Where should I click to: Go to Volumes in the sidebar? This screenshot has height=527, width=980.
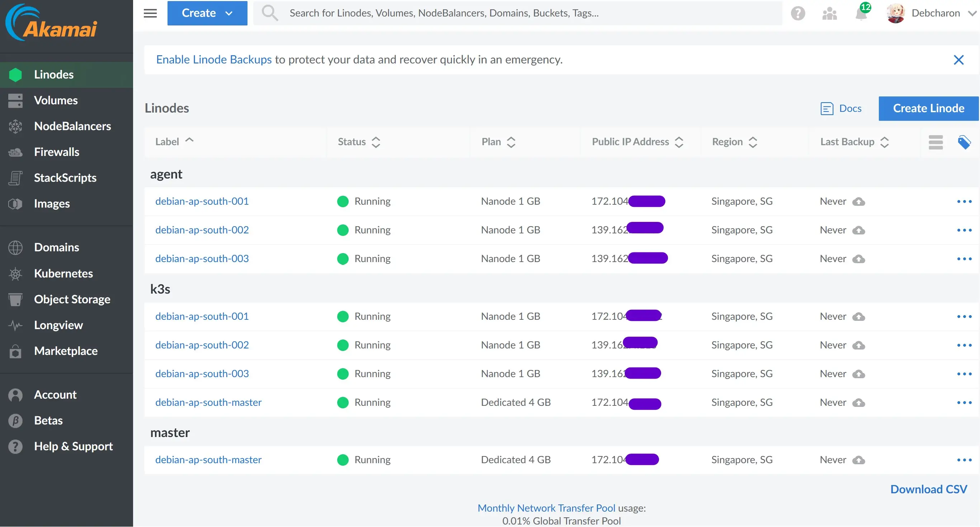click(67, 100)
